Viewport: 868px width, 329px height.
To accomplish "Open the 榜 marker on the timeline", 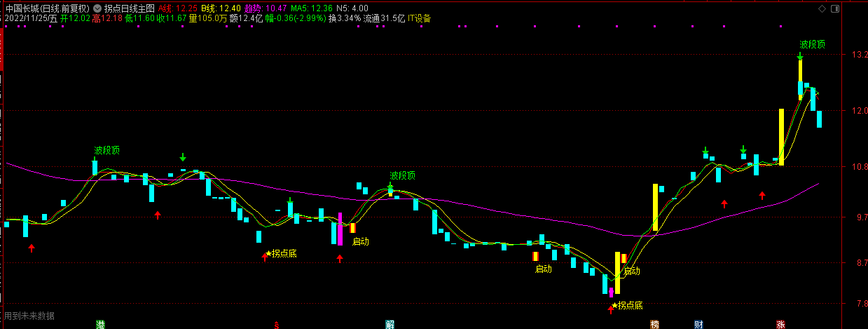I will click(x=654, y=324).
